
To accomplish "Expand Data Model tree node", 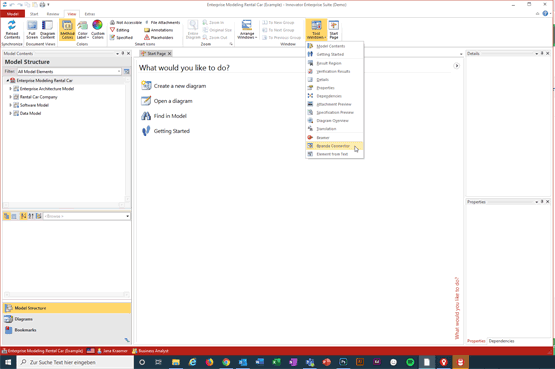I will point(10,113).
